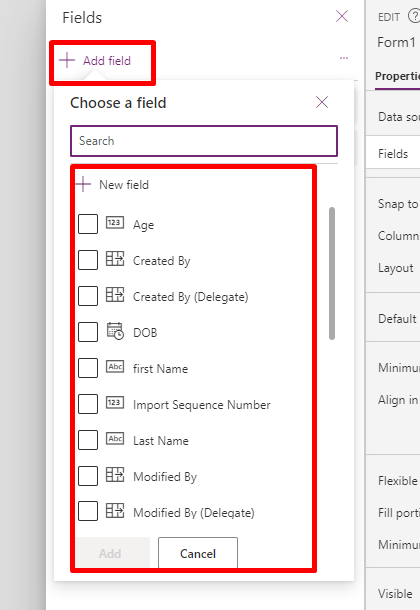Select the Modified By field label
Image resolution: width=420 pixels, height=610 pixels.
(x=165, y=477)
